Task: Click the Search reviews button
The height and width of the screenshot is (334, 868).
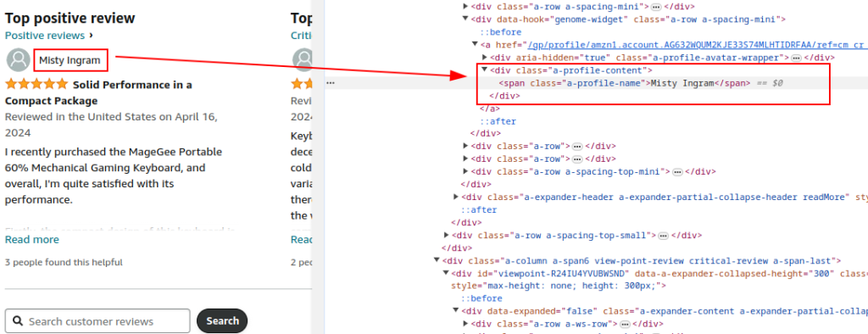Action: pyautogui.click(x=222, y=320)
